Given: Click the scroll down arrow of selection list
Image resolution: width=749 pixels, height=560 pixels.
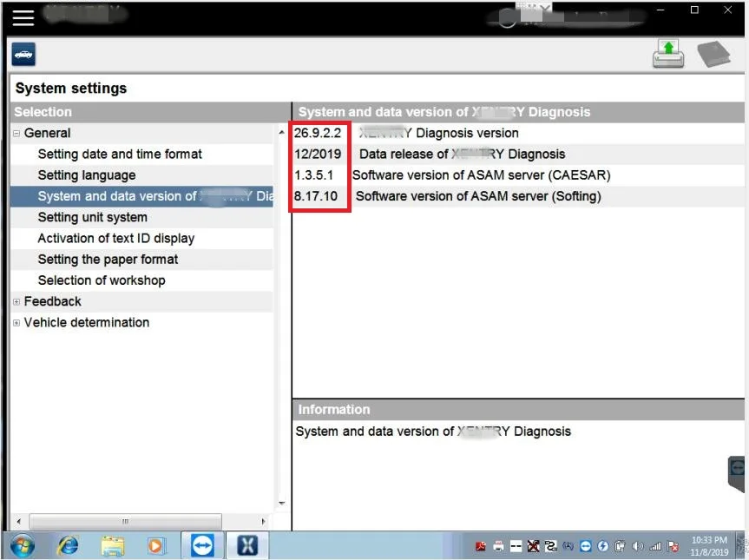Looking at the screenshot, I should tap(281, 503).
